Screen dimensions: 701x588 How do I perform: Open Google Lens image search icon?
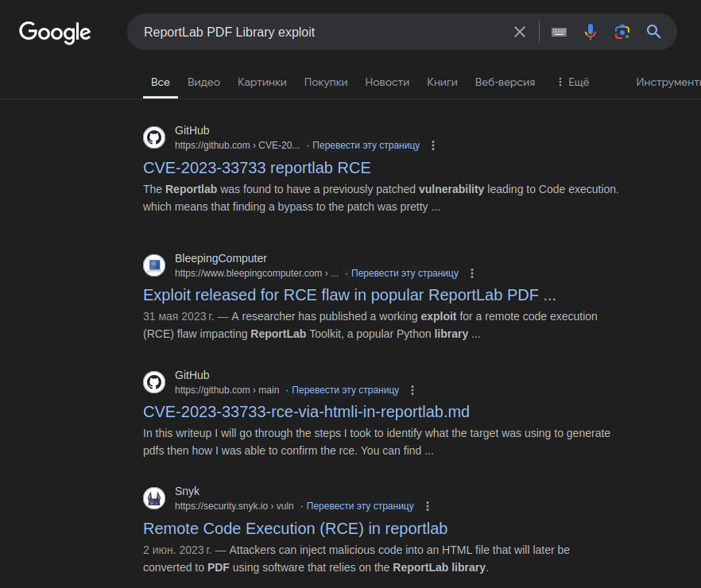pyautogui.click(x=622, y=32)
